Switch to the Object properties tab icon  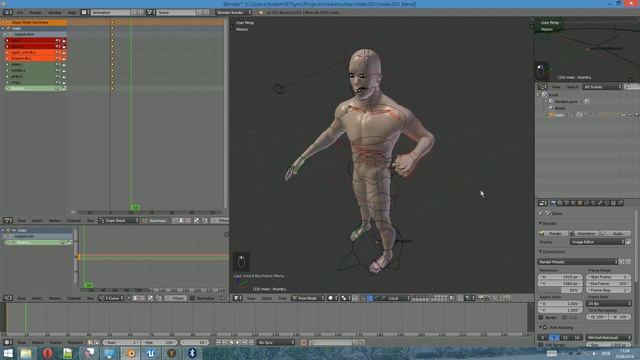click(x=580, y=203)
